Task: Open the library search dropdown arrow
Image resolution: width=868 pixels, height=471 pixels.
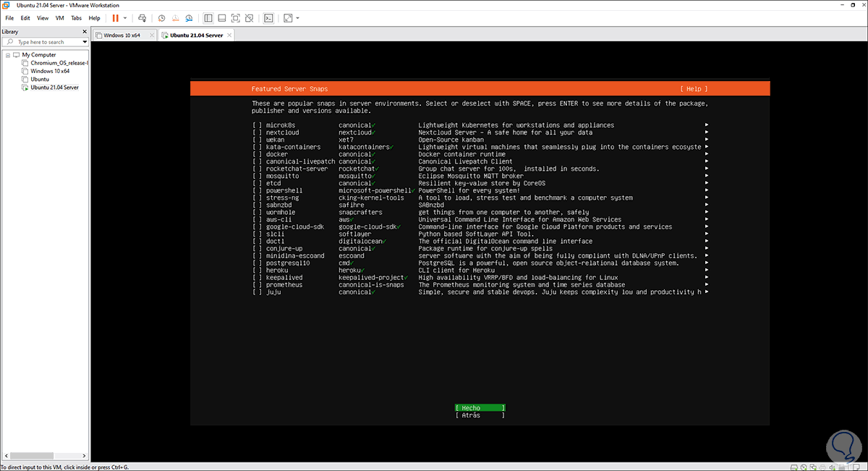Action: (85, 42)
